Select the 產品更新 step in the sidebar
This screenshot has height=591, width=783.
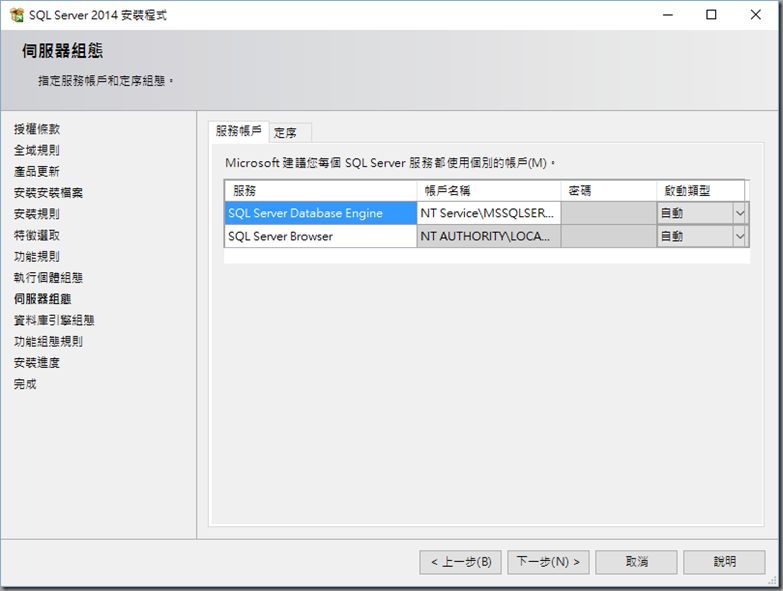pos(37,172)
